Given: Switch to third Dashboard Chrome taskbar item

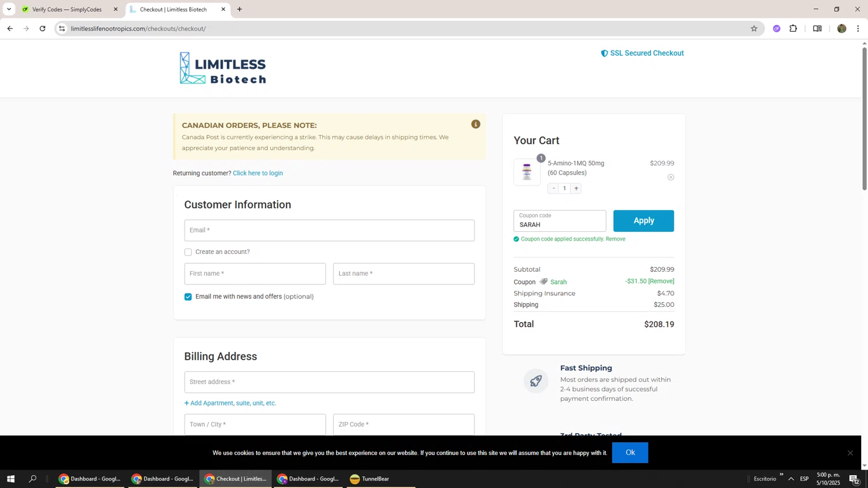Looking at the screenshot, I should pos(308,479).
